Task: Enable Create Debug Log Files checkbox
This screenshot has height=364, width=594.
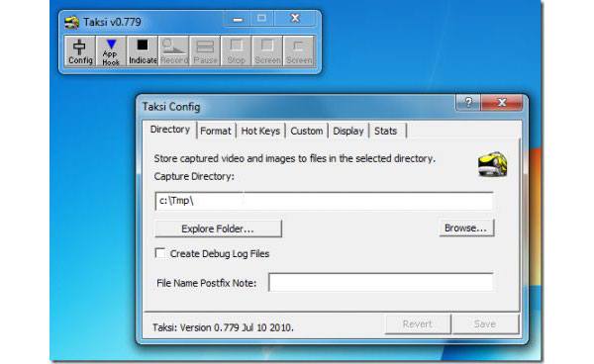Action: (x=160, y=253)
